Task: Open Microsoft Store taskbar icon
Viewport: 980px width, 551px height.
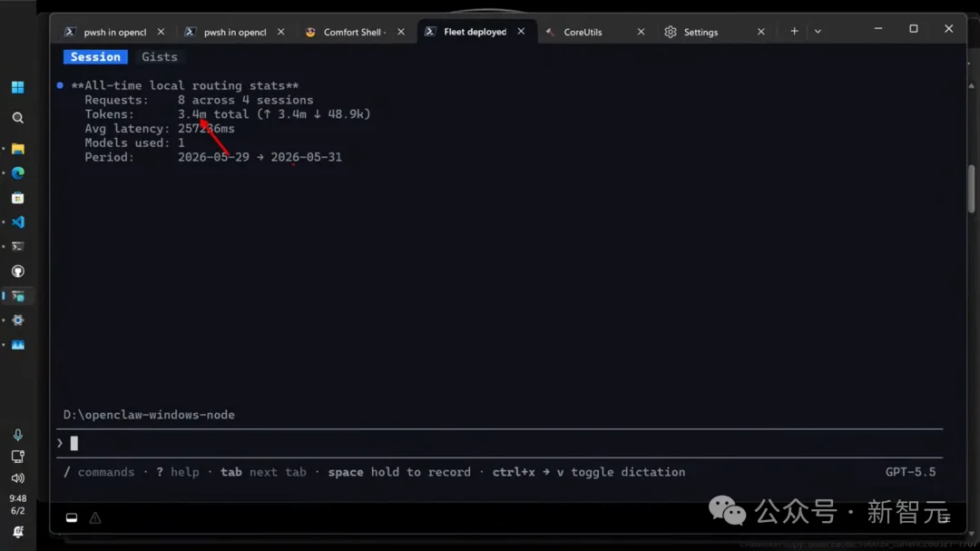Action: 17,198
